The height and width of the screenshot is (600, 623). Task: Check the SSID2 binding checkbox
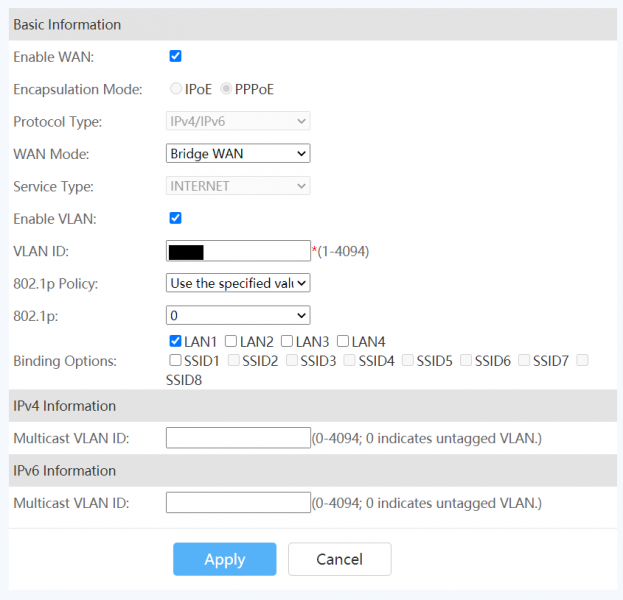[x=234, y=360]
